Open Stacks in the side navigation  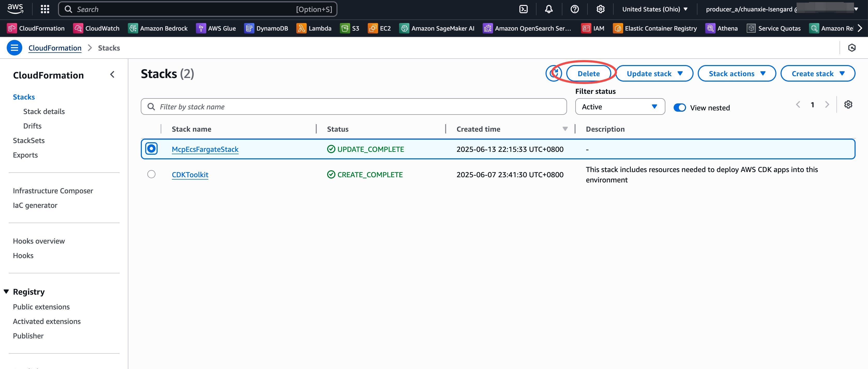(x=24, y=97)
